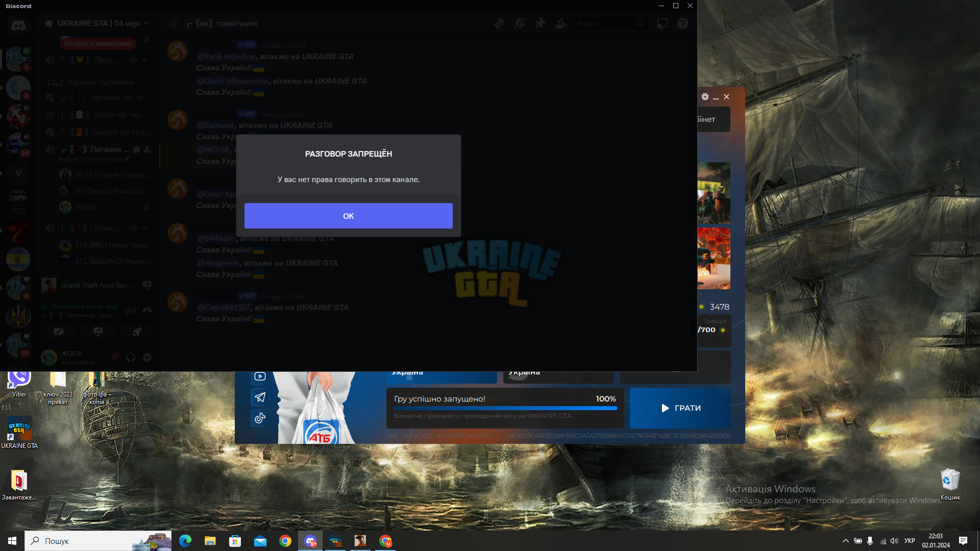Open Microsoft Edge from the taskbar
Screen dimensions: 980x551
coord(185,541)
